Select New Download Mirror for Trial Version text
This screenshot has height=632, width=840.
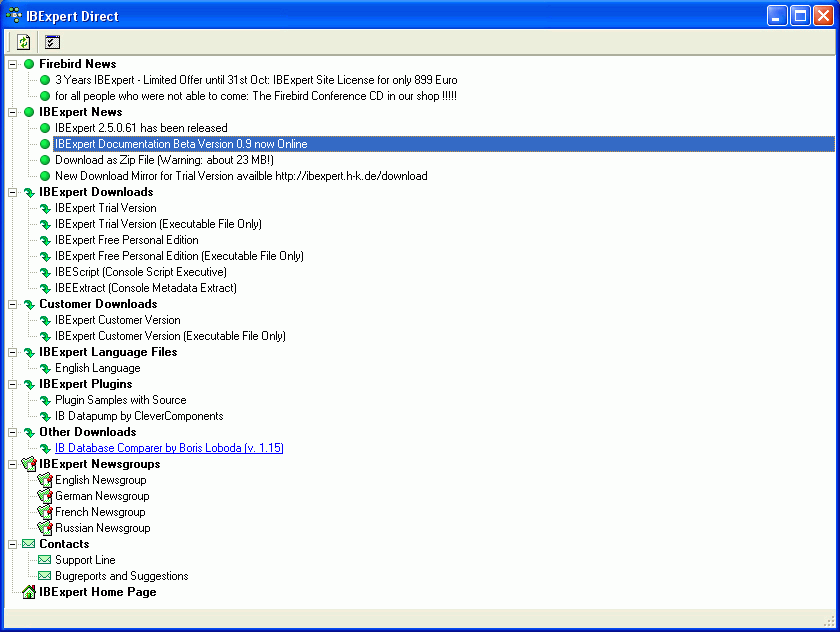click(x=241, y=176)
